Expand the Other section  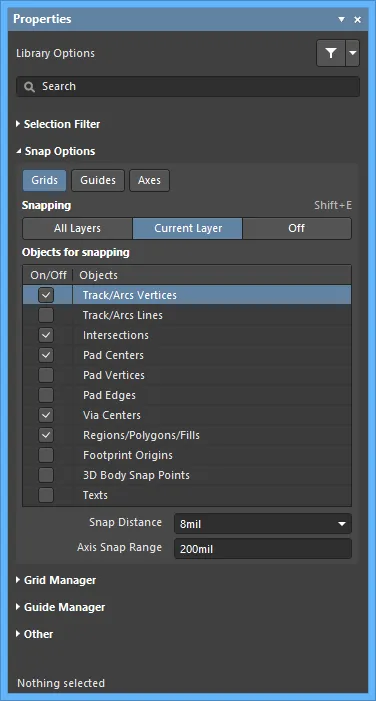point(35,634)
